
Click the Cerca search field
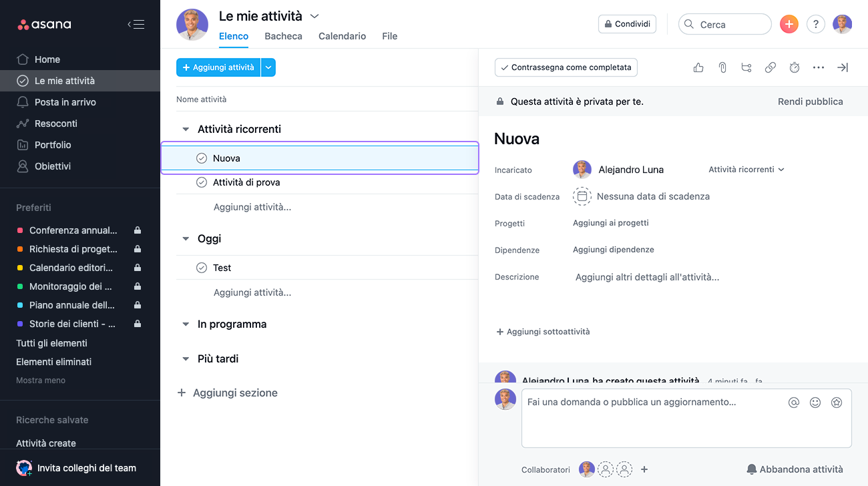coord(725,24)
